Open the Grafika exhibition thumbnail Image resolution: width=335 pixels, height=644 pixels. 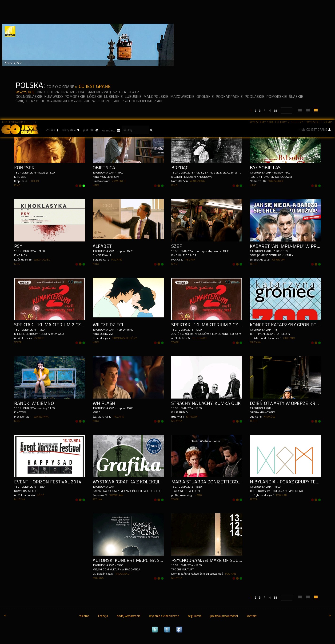point(128,456)
